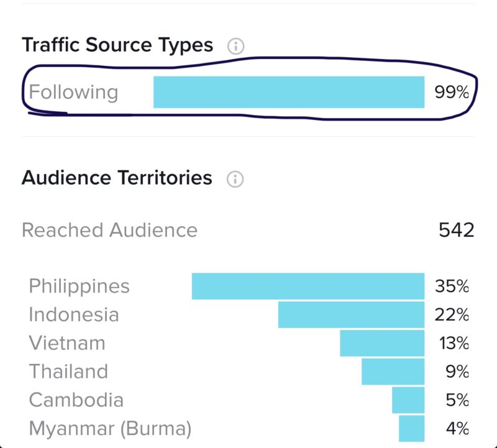Click the Thailand 9% bar
This screenshot has height=448, width=497.
pos(393,371)
